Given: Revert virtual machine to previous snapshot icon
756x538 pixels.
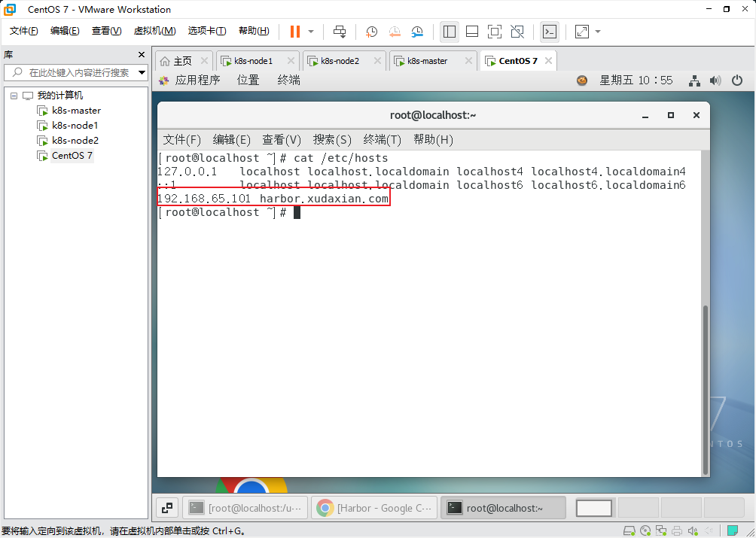Looking at the screenshot, I should (x=395, y=32).
